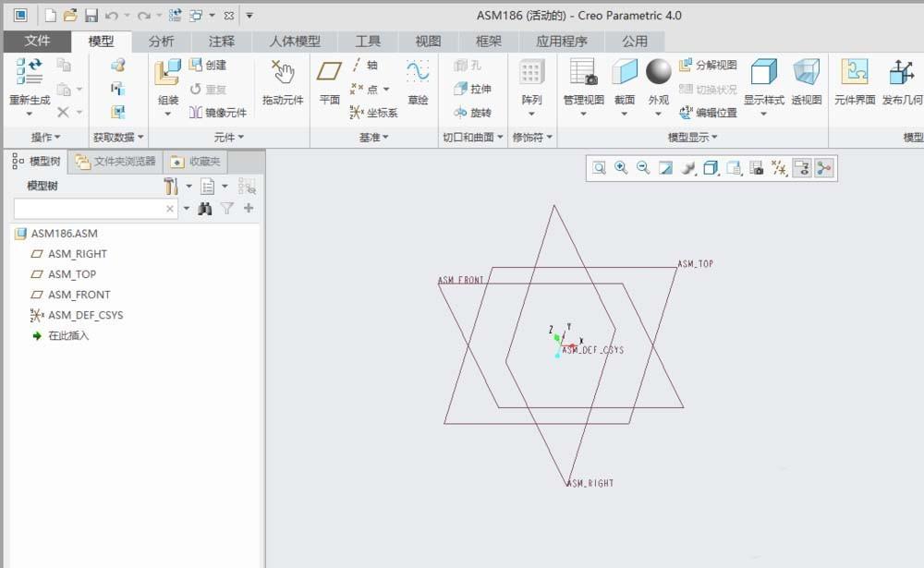The image size is (924, 568).
Task: Click the model tree search input field
Action: pos(89,210)
